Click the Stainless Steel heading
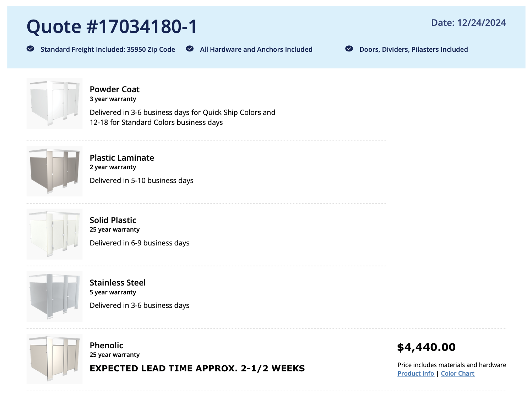532x393 pixels. tap(118, 283)
